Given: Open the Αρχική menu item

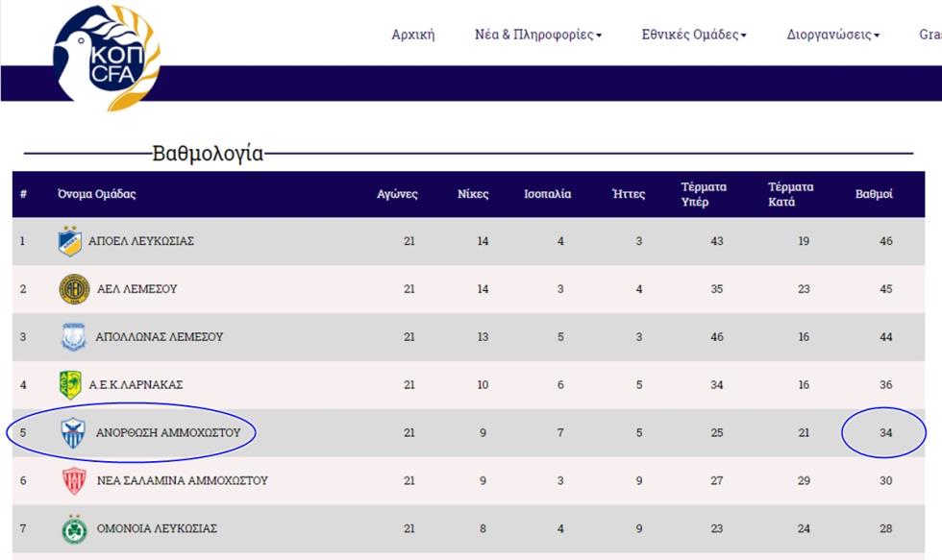Looking at the screenshot, I should tap(413, 35).
